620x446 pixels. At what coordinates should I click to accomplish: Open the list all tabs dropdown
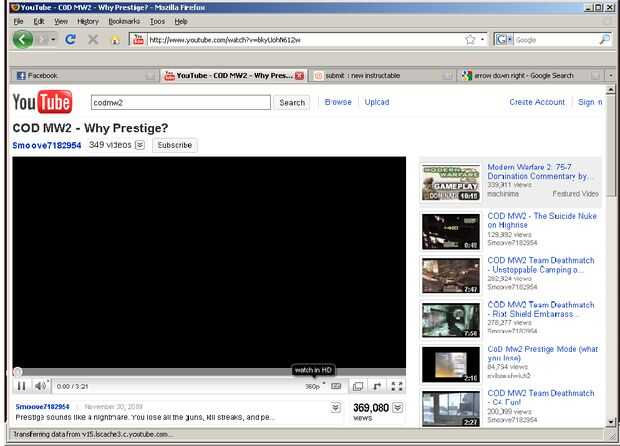click(611, 75)
